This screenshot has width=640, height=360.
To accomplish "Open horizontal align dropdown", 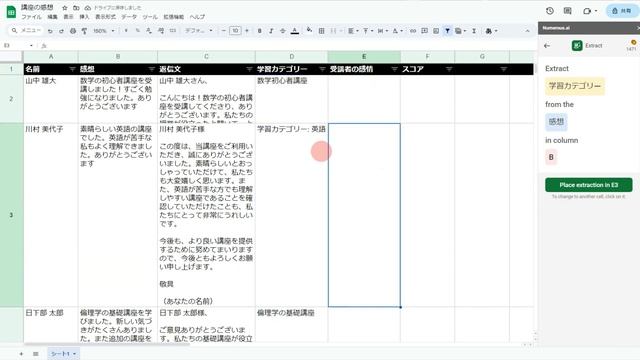I will (x=353, y=31).
